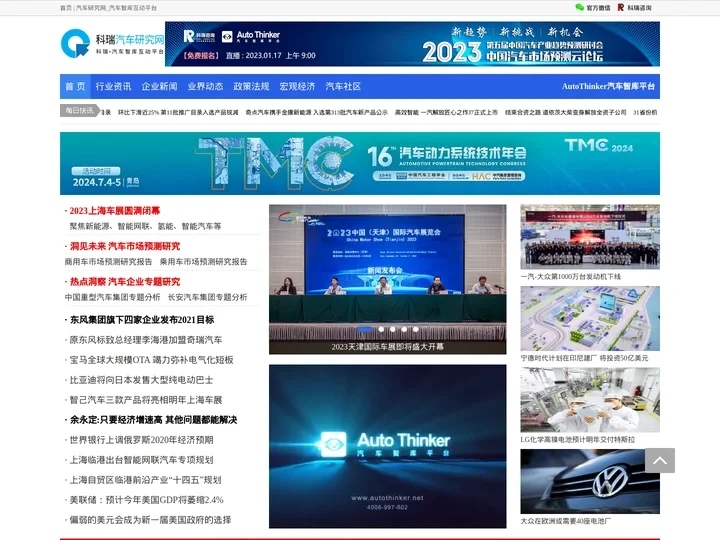Open the TMC 2024 汽车动力系统技术年会 banner
Image resolution: width=720 pixels, height=540 pixels.
pyautogui.click(x=360, y=163)
